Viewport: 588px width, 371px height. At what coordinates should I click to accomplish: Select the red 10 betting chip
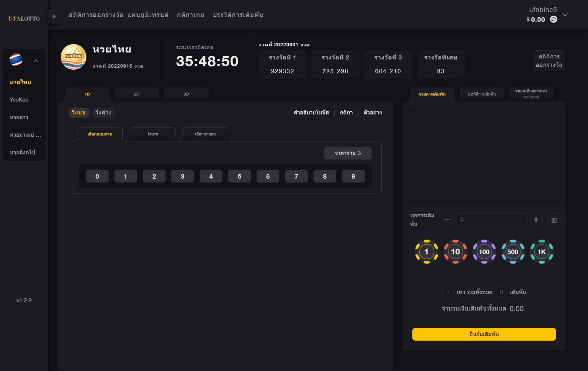pyautogui.click(x=455, y=252)
